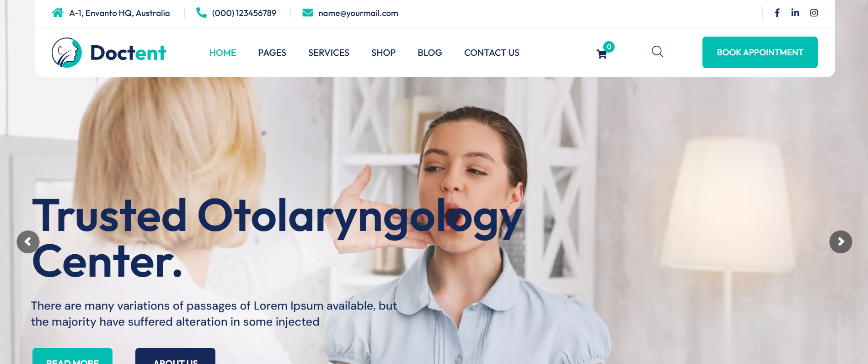Screen dimensions: 868x364
Task: Open the CONTACT US page
Action: tap(492, 53)
